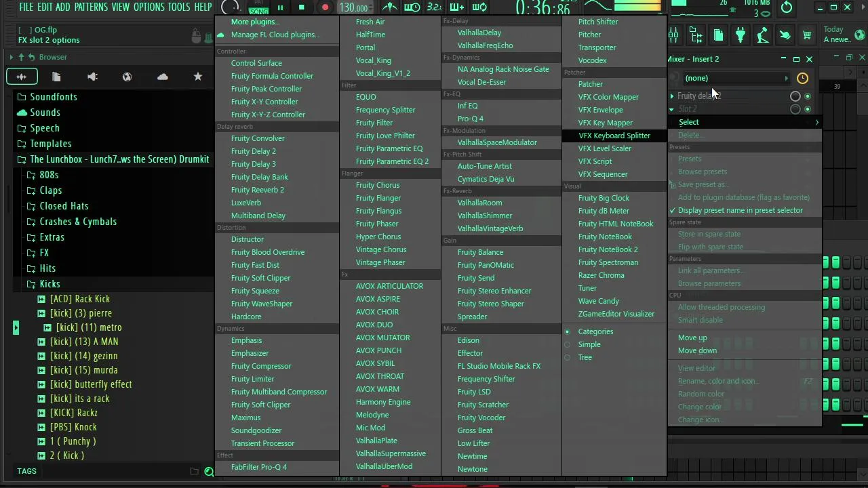
Task: Select the Simple view radio option
Action: click(x=567, y=344)
